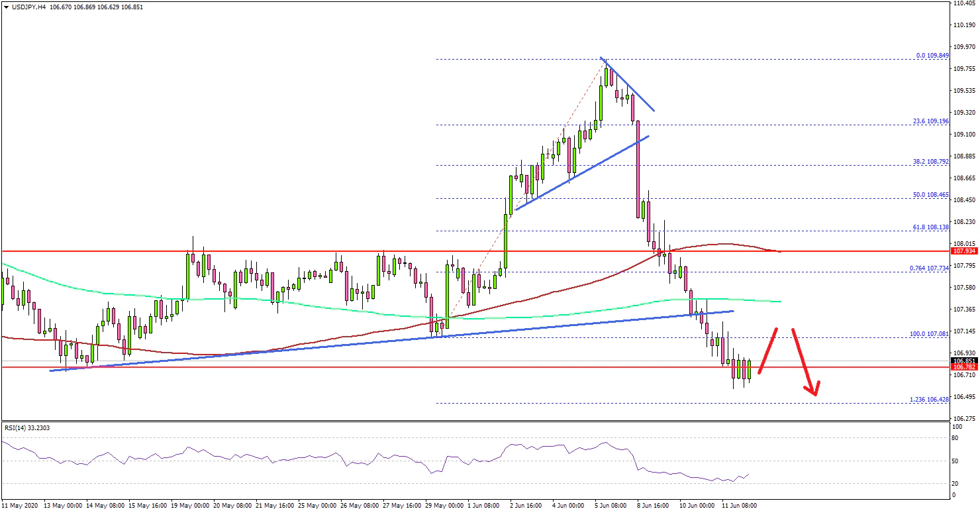The width and height of the screenshot is (980, 513).
Task: Select the 107.934 red price tag
Action: pos(964,252)
